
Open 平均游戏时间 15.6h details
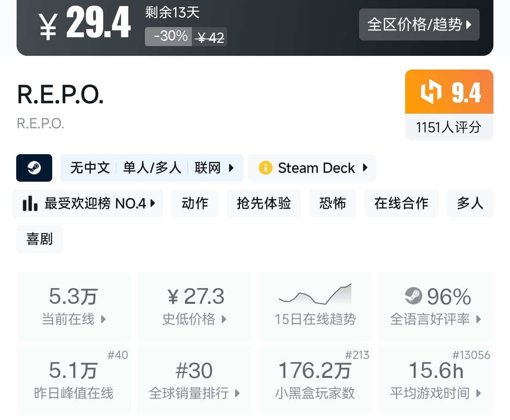(436, 380)
